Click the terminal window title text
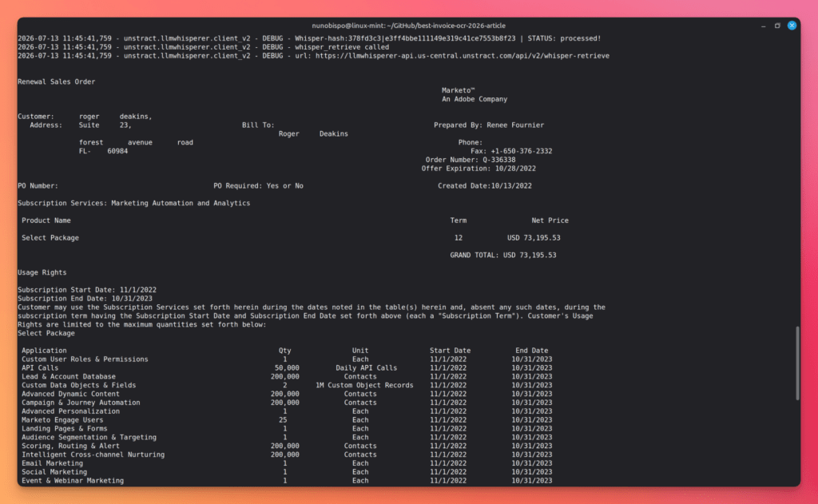 tap(408, 26)
